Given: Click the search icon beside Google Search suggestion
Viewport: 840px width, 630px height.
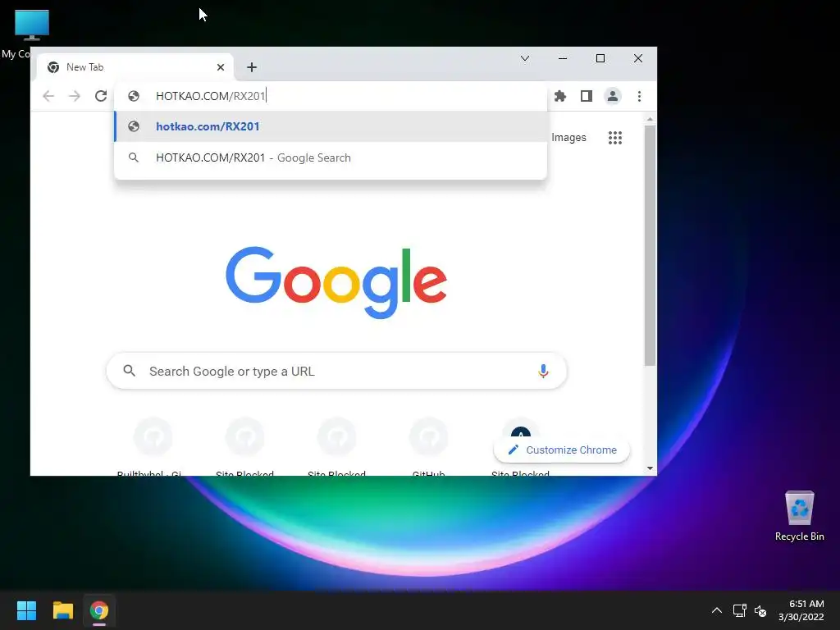Looking at the screenshot, I should tap(134, 157).
